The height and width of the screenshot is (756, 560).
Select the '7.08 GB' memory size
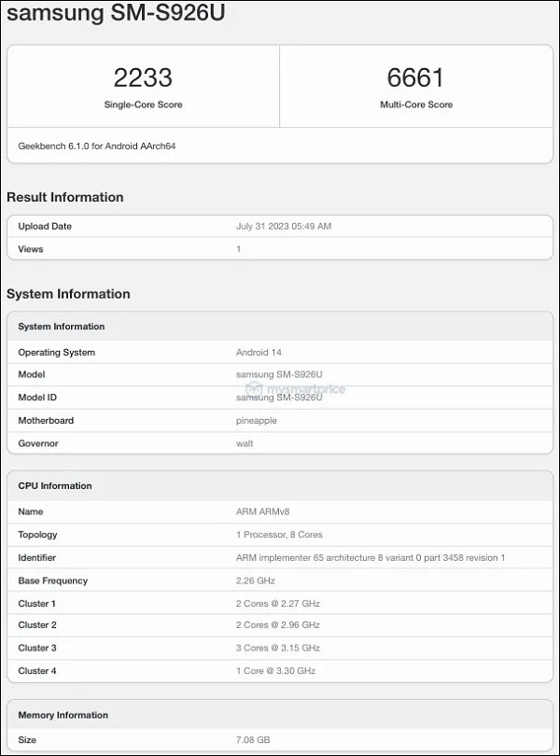pos(253,740)
